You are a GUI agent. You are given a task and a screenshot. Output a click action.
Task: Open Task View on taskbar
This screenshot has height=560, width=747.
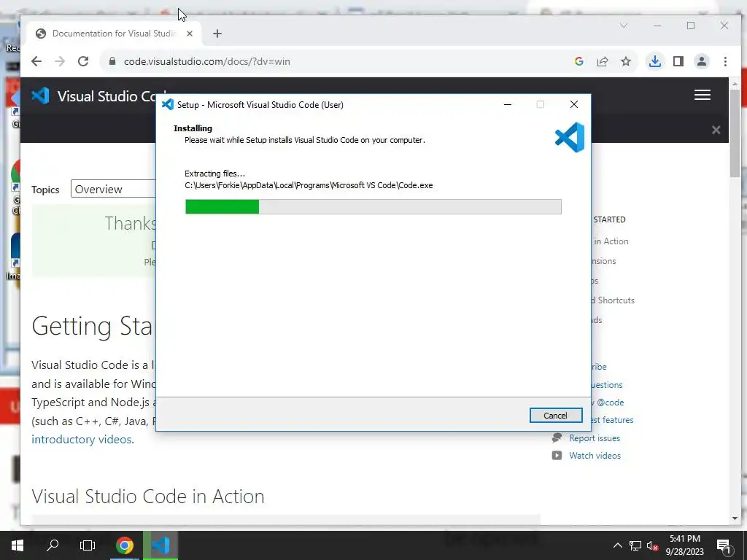pyautogui.click(x=88, y=545)
